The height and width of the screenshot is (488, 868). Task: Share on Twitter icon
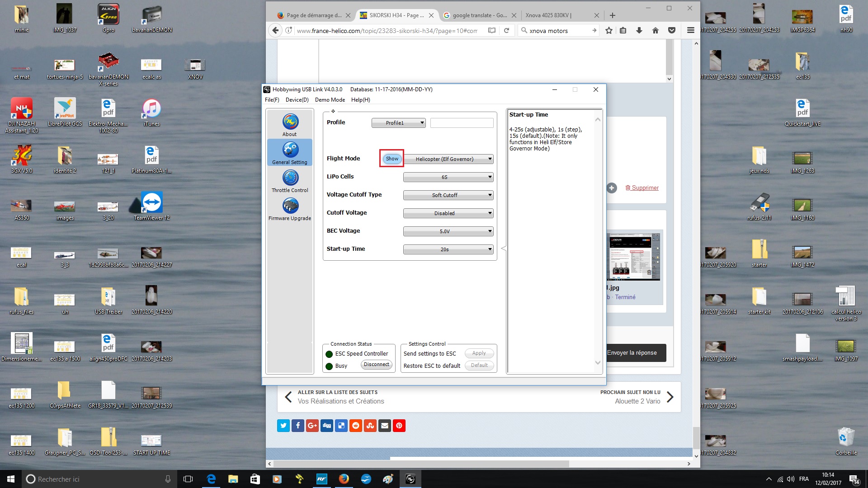[x=283, y=426]
